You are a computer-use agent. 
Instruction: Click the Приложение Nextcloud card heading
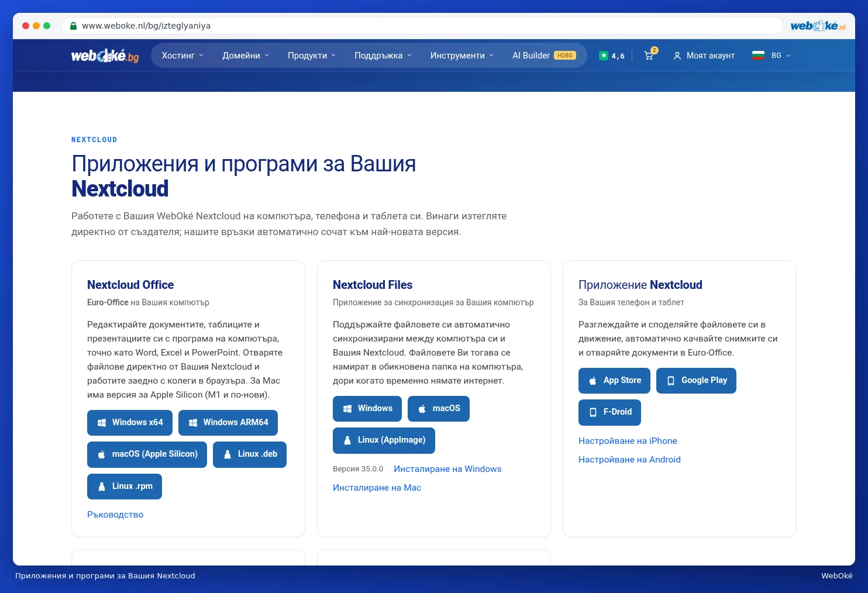point(640,285)
